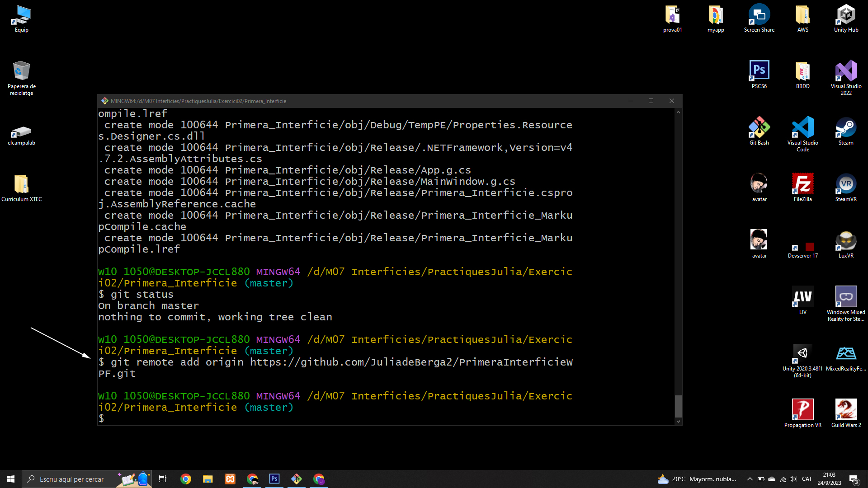The height and width of the screenshot is (488, 868).
Task: Launch Steam desktop shortcut
Action: coord(846,128)
